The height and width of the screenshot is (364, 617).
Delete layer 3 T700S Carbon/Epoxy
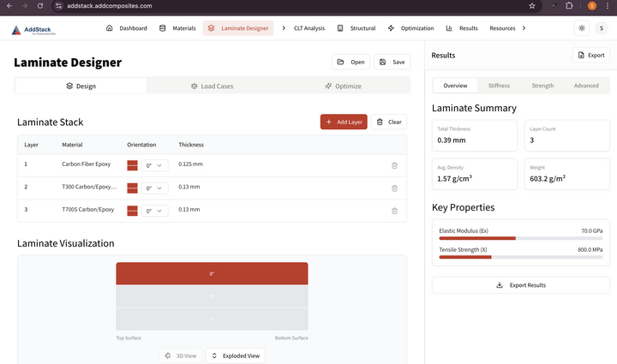click(394, 211)
